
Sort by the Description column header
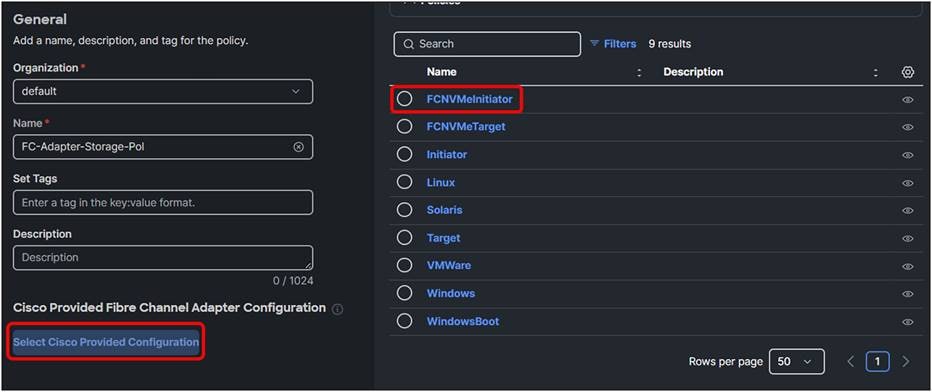[693, 72]
